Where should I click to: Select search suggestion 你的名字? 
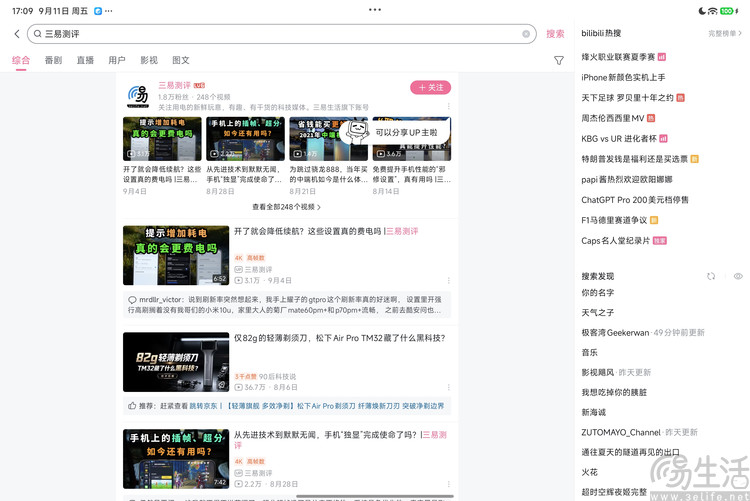[597, 292]
